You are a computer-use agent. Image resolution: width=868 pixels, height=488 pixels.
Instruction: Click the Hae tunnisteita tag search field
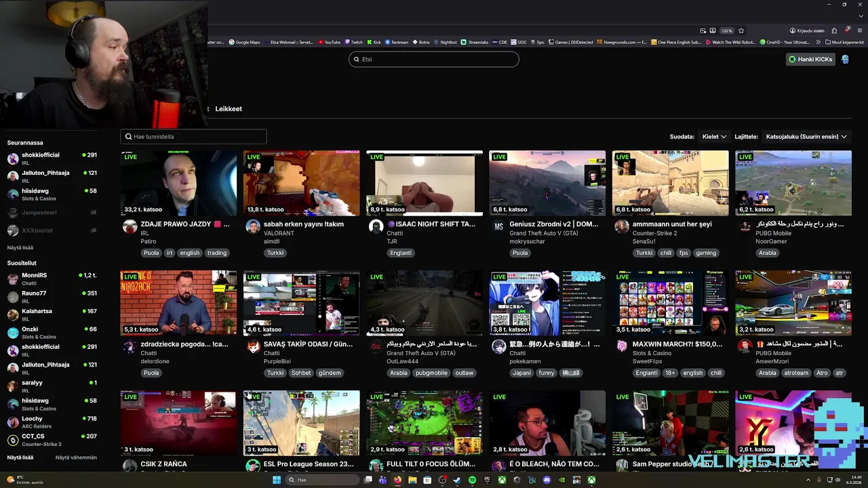click(x=193, y=136)
